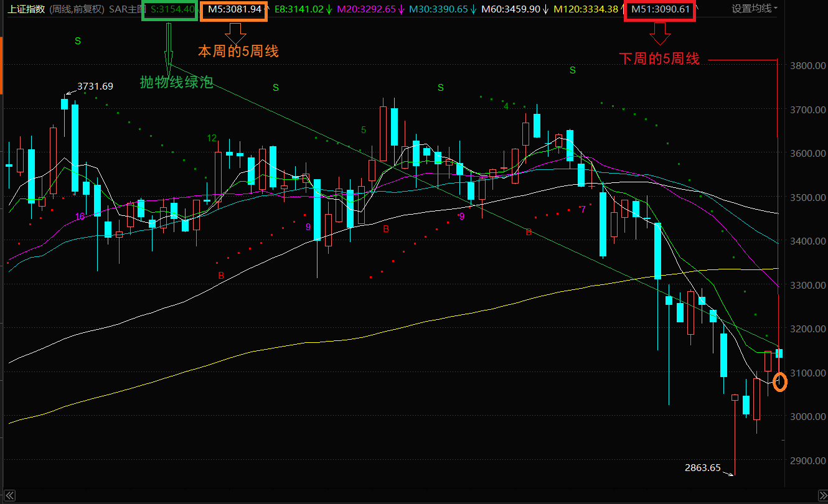The image size is (828, 504).
Task: Click the M30:3390.65 moving average value
Action: [x=438, y=9]
